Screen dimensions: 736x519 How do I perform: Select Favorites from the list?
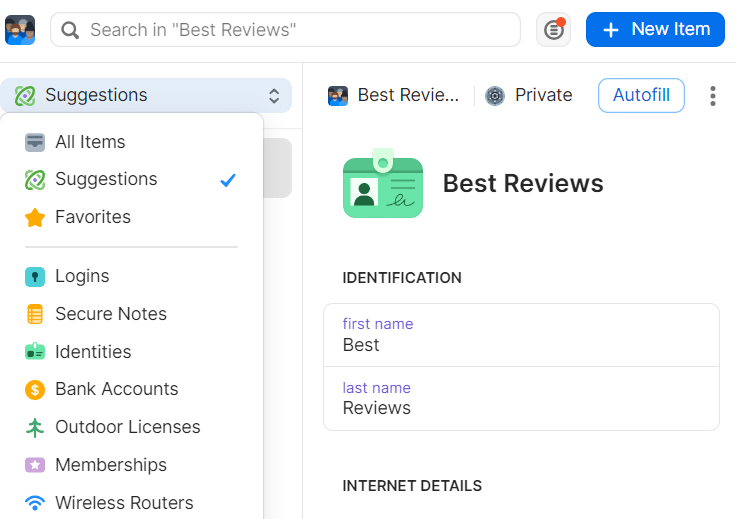131,217
